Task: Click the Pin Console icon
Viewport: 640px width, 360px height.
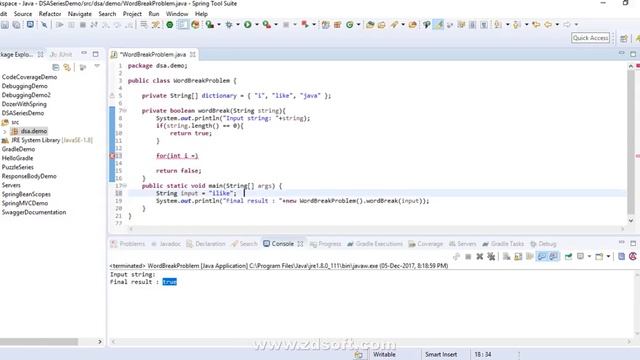Action: click(568, 256)
